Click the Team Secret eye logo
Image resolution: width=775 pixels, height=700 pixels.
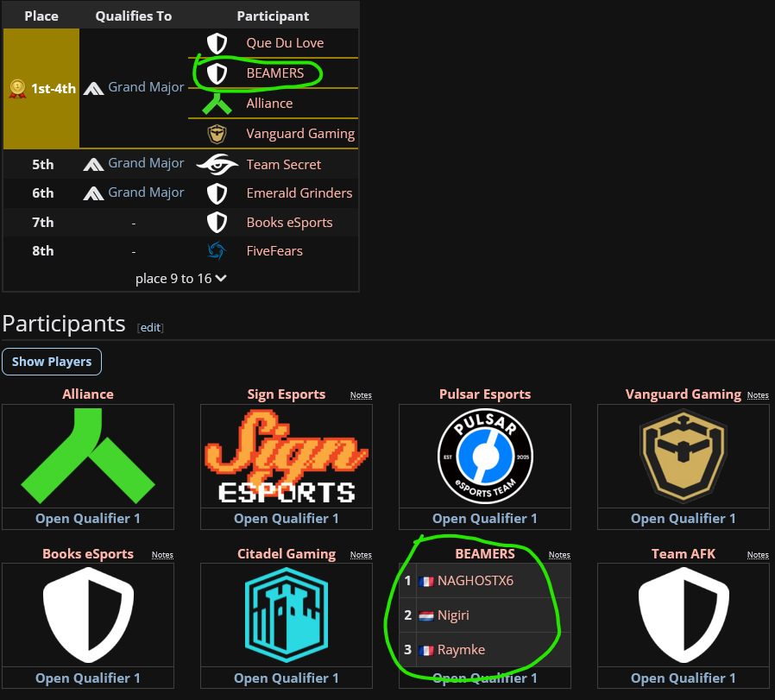[x=217, y=165]
